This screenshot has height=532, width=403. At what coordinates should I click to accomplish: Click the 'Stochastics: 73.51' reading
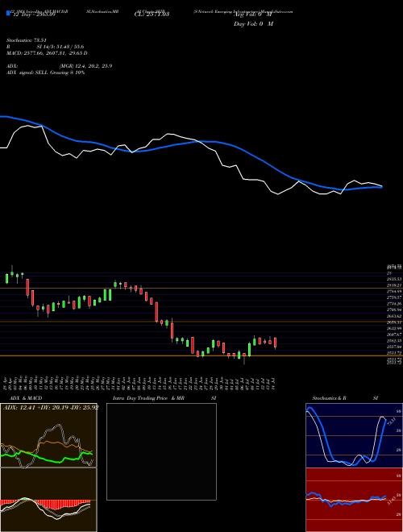(x=27, y=40)
